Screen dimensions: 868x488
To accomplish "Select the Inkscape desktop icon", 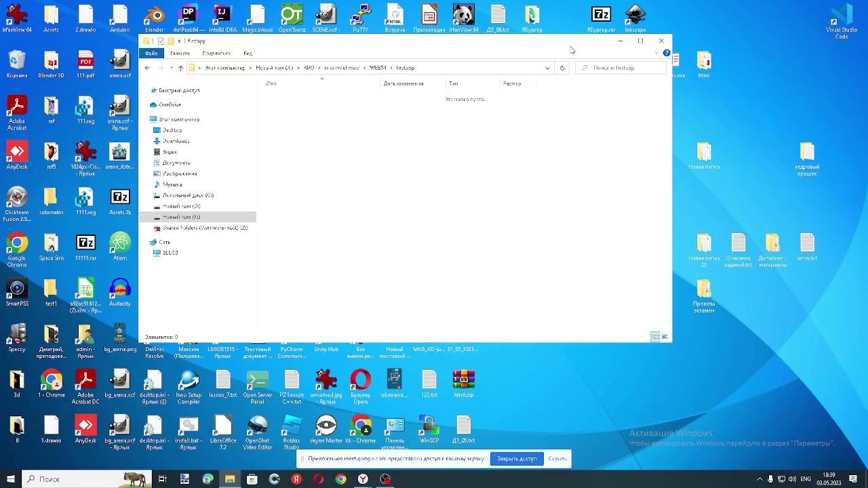I will (635, 18).
